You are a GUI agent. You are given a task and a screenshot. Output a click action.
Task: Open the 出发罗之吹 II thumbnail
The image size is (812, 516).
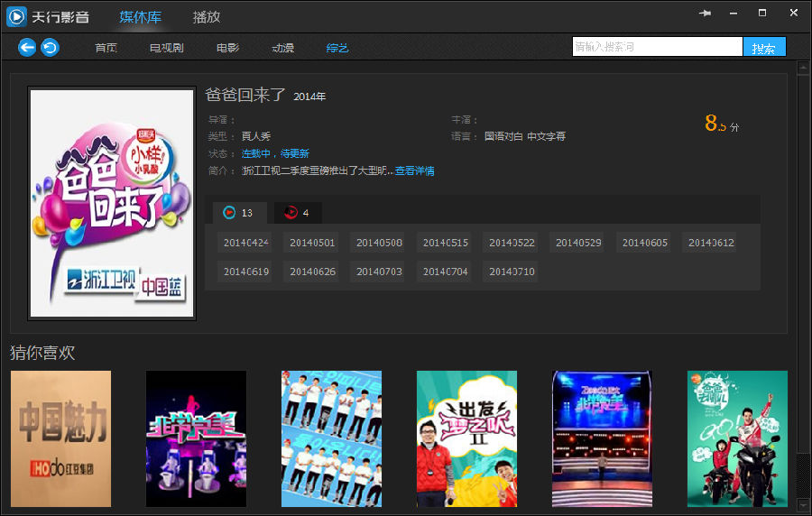(466, 439)
